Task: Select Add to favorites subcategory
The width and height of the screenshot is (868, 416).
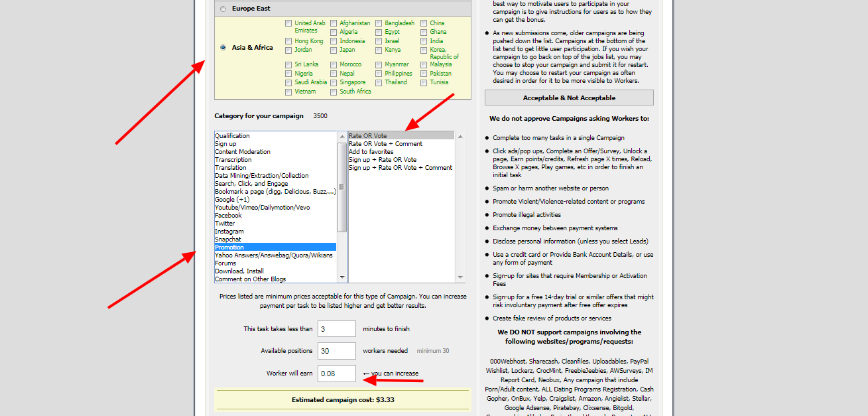Action: tap(371, 152)
